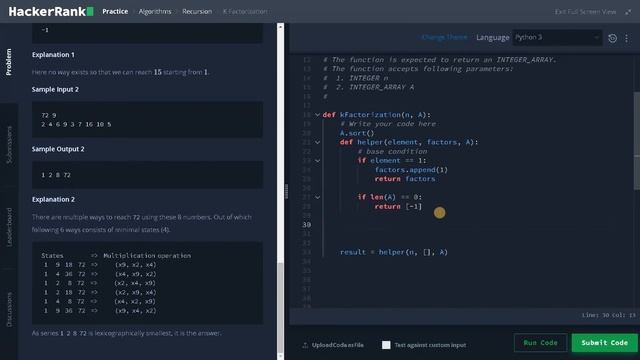
Task: Fold the if len(A) == 0 block
Action: tap(317, 197)
